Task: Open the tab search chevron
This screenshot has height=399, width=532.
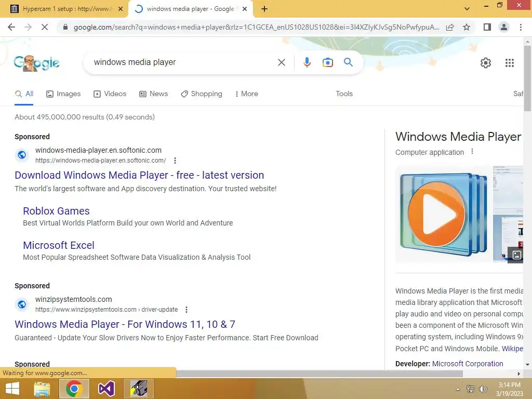Action: [x=467, y=9]
